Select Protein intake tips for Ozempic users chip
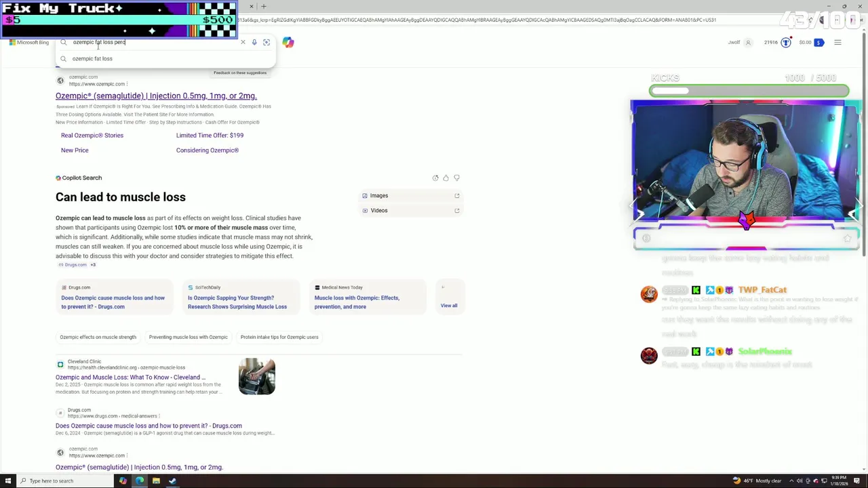Screen dimensions: 868x488 [x=279, y=338]
